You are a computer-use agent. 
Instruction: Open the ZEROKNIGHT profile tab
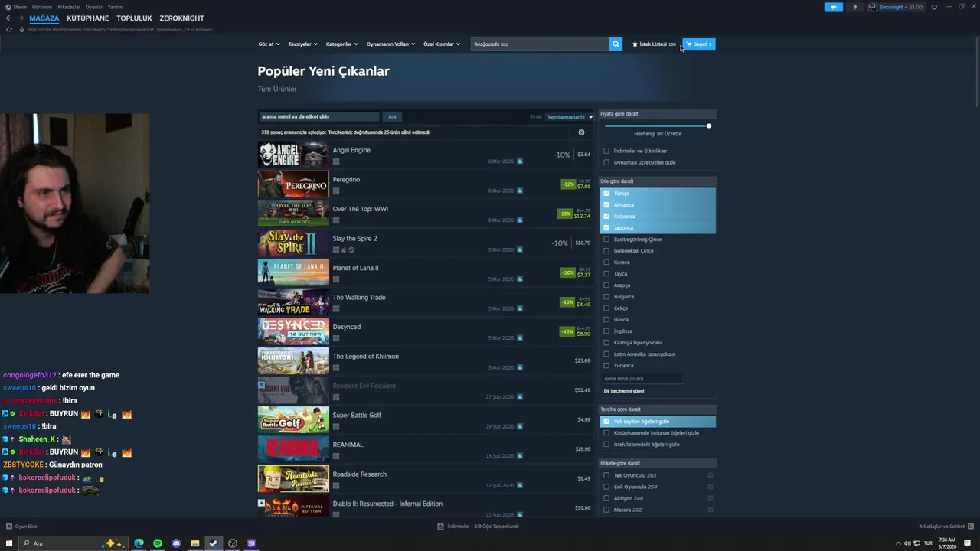click(x=181, y=18)
